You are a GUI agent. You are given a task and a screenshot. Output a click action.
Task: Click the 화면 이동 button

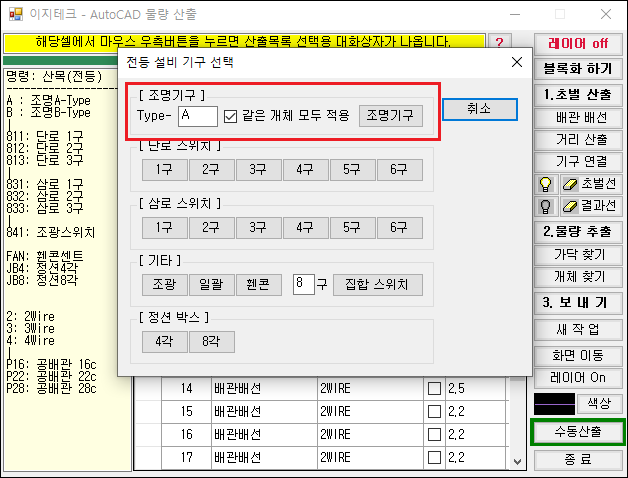pyautogui.click(x=578, y=355)
